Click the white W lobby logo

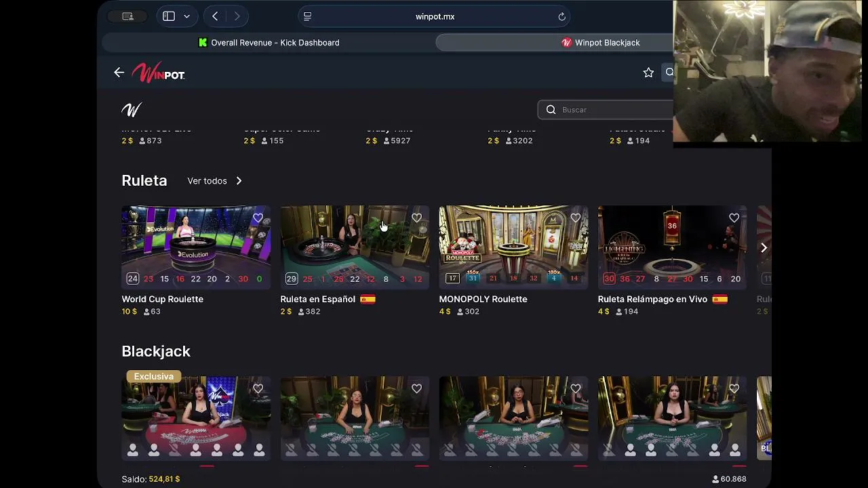click(132, 110)
